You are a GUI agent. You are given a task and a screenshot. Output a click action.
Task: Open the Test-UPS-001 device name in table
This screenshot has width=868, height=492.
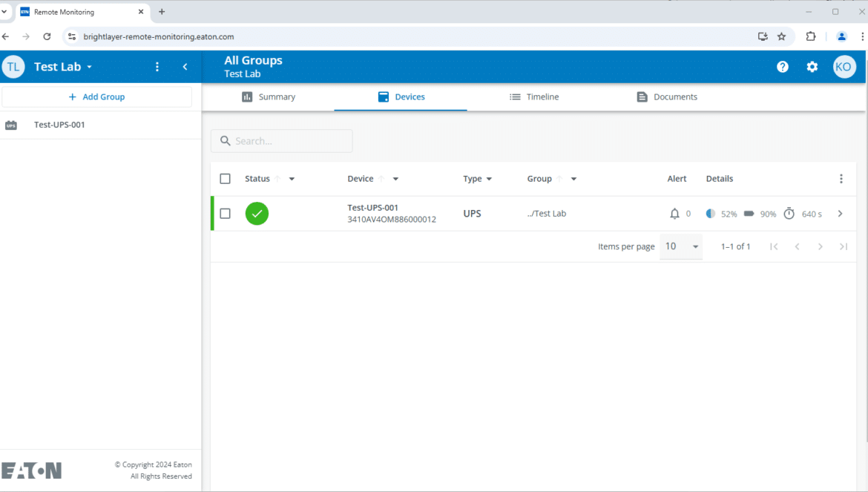(372, 208)
